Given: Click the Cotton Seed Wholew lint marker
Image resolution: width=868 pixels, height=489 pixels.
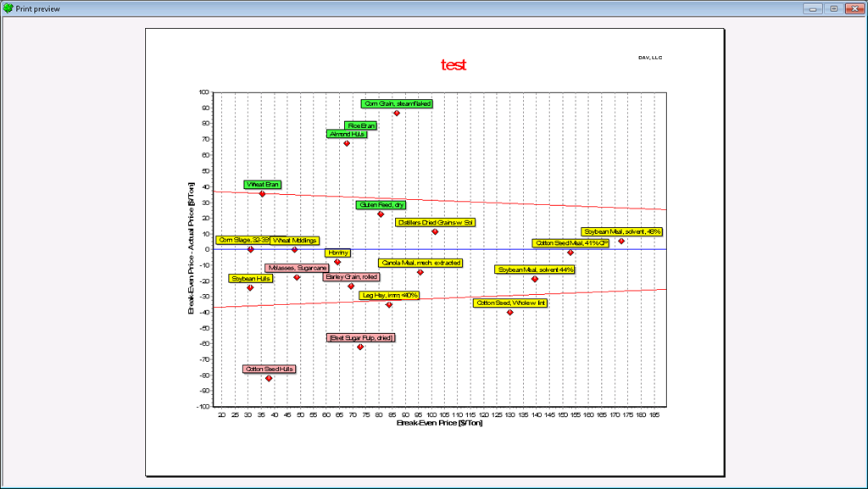Looking at the screenshot, I should pos(509,312).
